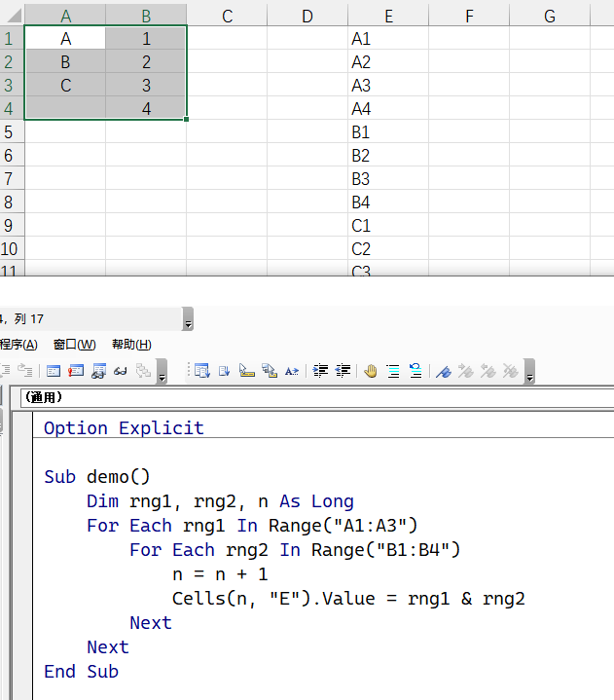614x700 pixels.
Task: Click cell E1 with text A1
Action: (x=388, y=39)
